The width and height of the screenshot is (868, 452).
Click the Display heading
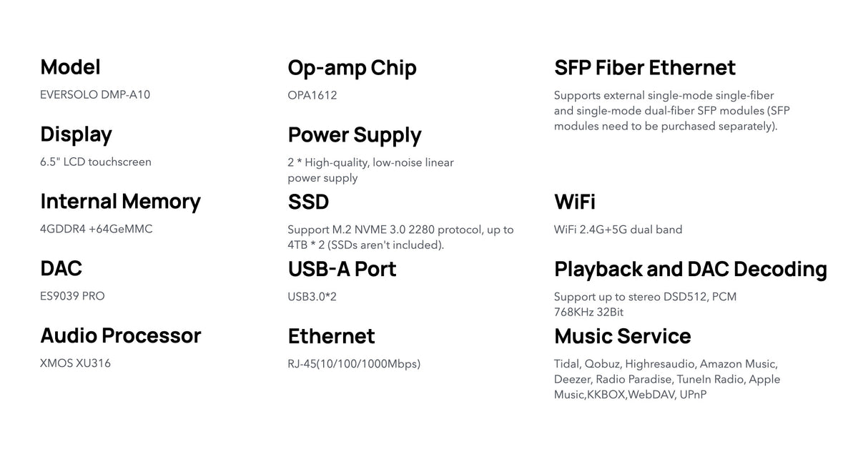click(76, 134)
